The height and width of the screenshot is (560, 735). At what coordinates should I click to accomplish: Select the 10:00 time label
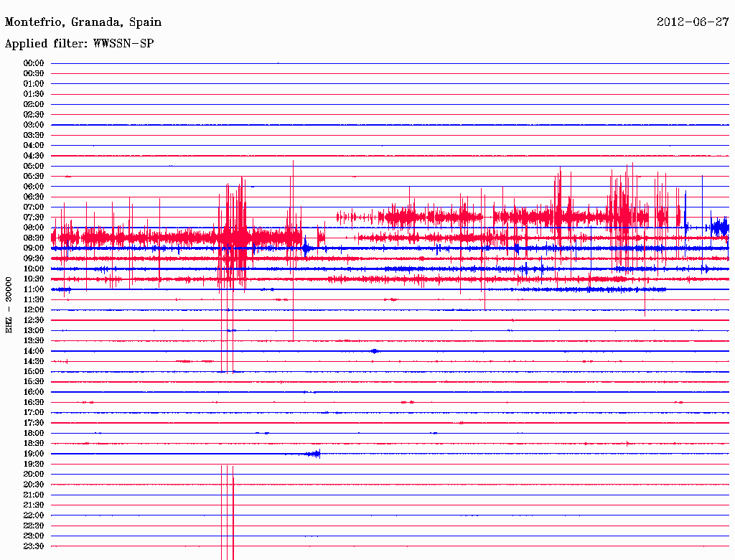point(34,269)
